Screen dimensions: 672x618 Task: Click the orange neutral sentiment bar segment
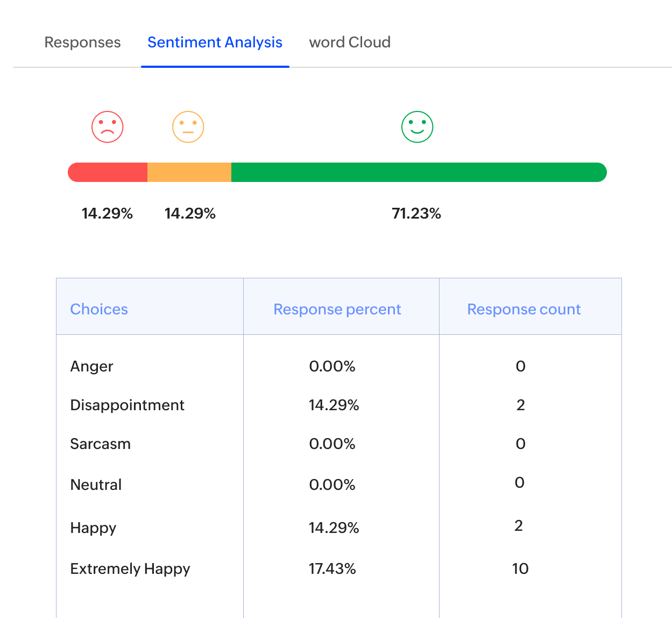(x=189, y=172)
